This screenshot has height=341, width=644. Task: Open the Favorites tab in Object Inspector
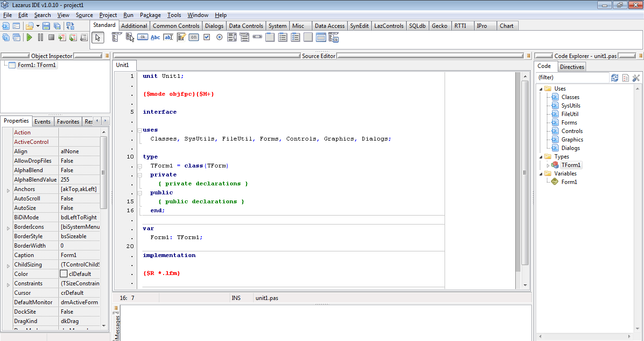pyautogui.click(x=68, y=121)
